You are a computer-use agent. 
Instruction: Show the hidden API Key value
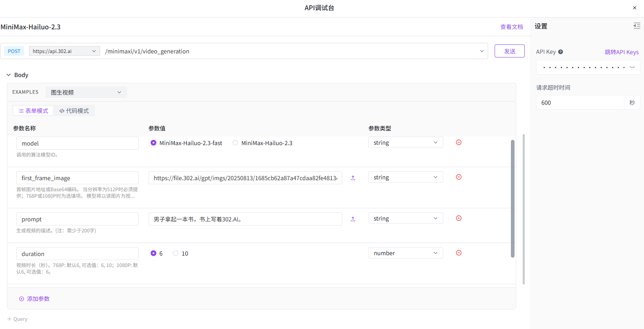tap(632, 67)
